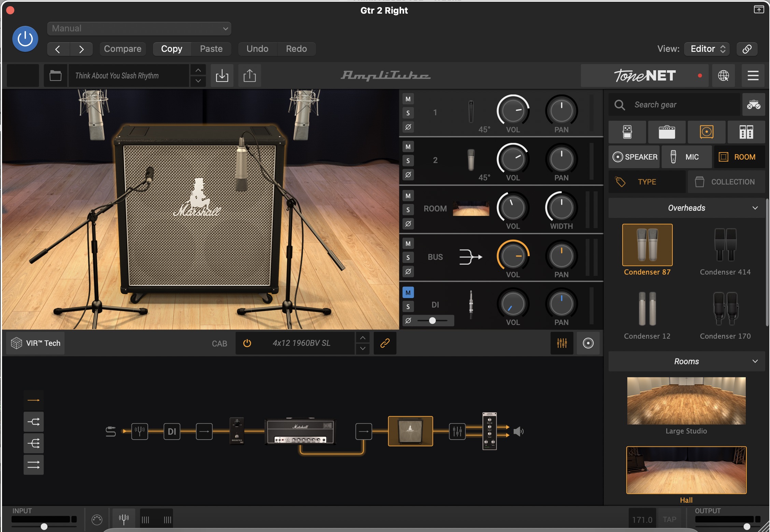
Task: Open the preset browser folder icon
Action: tap(55, 75)
